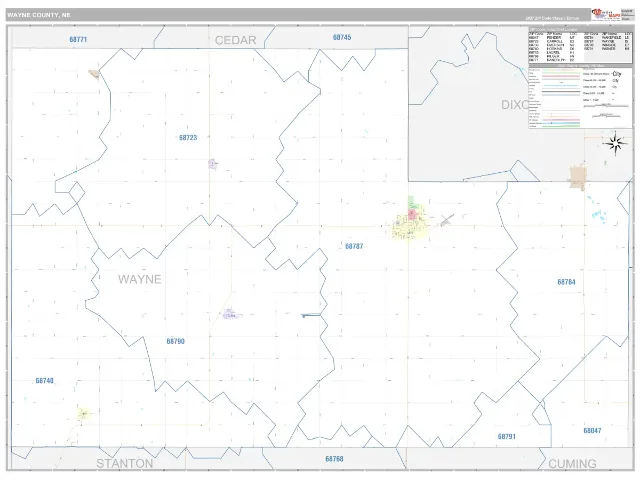Screen dimensions: 640x480
Task: Select the Wayne city colored area
Action: [x=410, y=220]
